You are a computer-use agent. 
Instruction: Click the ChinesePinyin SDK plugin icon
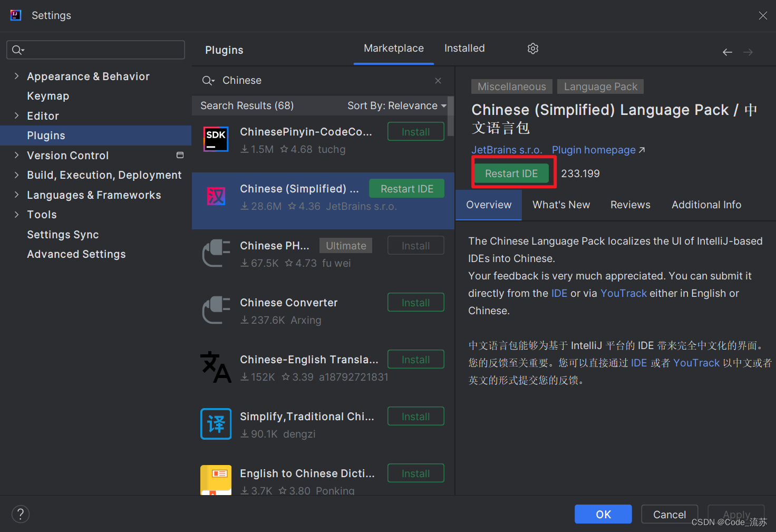coord(216,139)
